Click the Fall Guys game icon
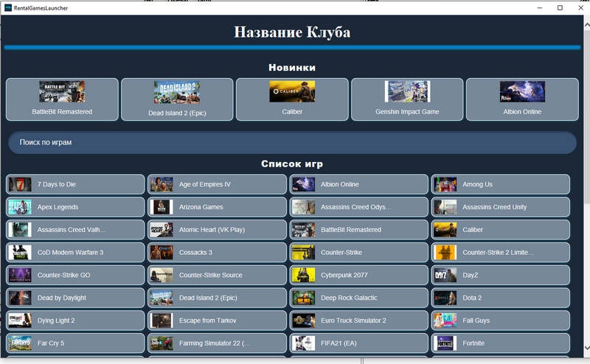This screenshot has width=590, height=364. point(445,321)
